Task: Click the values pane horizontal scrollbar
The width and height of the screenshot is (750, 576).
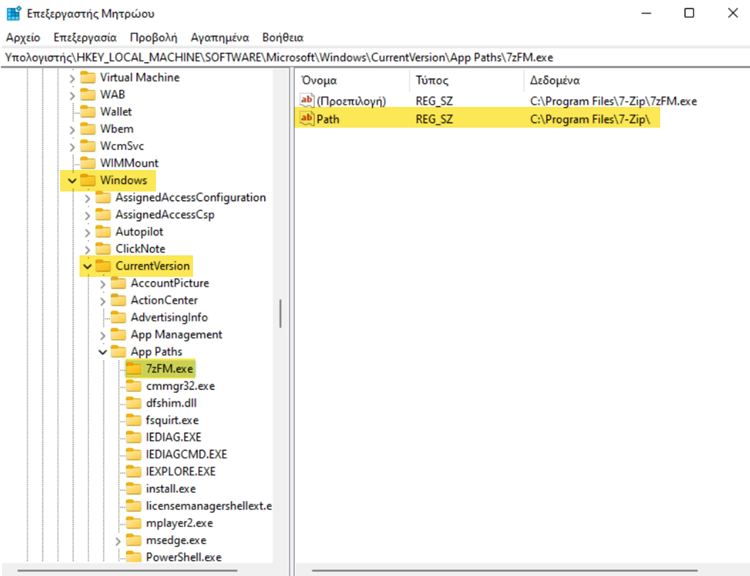Action: (x=505, y=570)
